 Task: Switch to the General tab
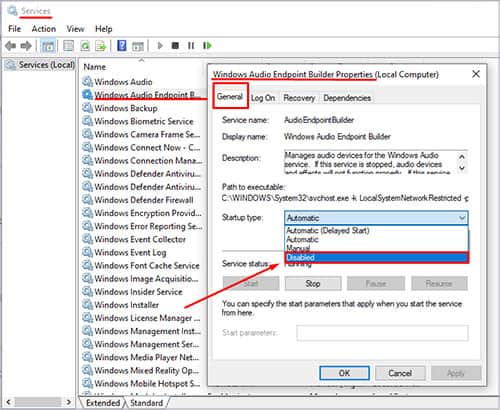click(230, 97)
